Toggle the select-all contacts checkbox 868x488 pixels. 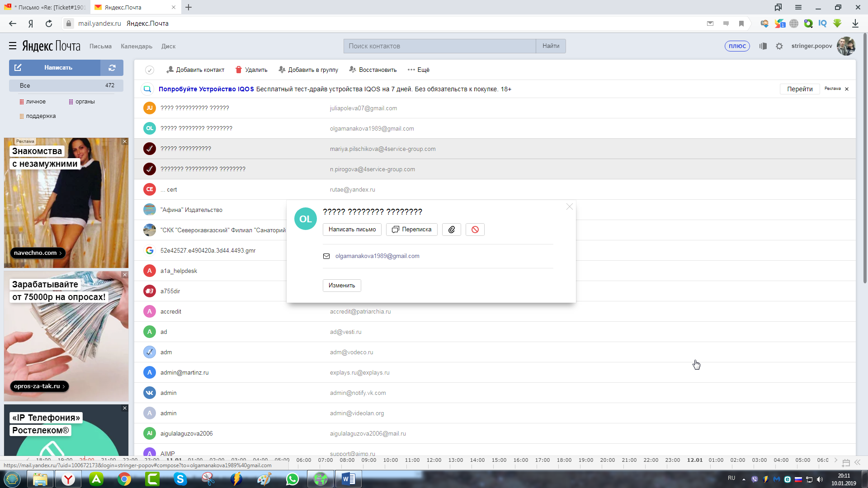point(150,70)
